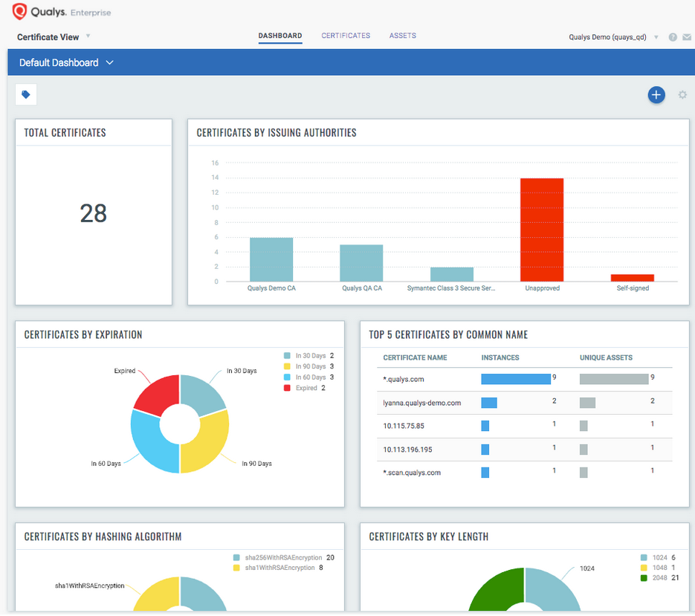Switch to the Dashboard tab
The width and height of the screenshot is (695, 616).
coord(280,36)
